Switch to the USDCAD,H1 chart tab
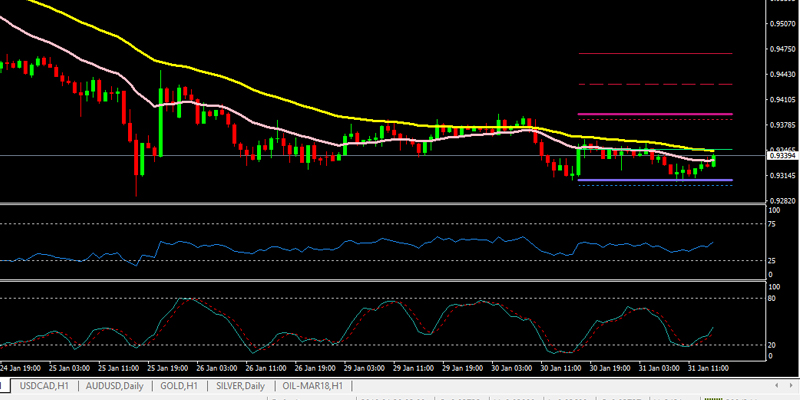This screenshot has height=400, width=800. click(42, 386)
